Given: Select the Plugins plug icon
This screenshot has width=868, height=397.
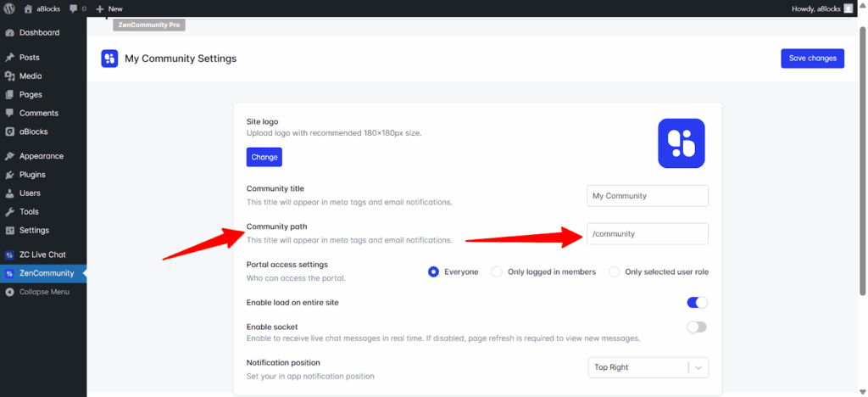Looking at the screenshot, I should pyautogui.click(x=9, y=175).
